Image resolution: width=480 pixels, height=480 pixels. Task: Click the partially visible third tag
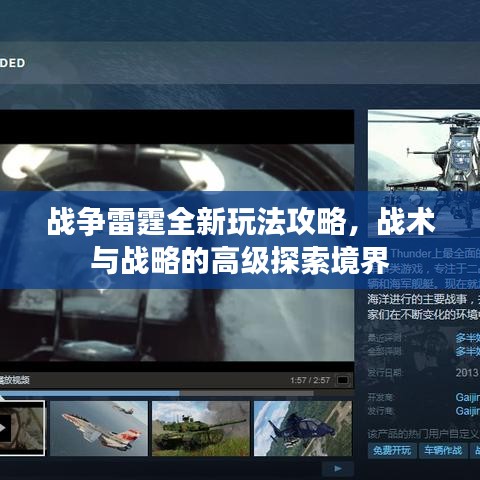[475, 451]
